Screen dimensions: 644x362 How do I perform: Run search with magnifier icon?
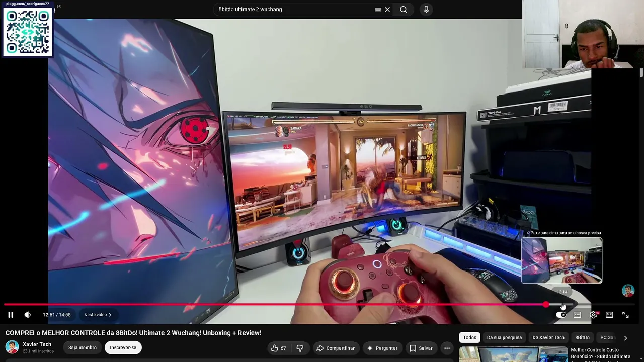pyautogui.click(x=404, y=9)
